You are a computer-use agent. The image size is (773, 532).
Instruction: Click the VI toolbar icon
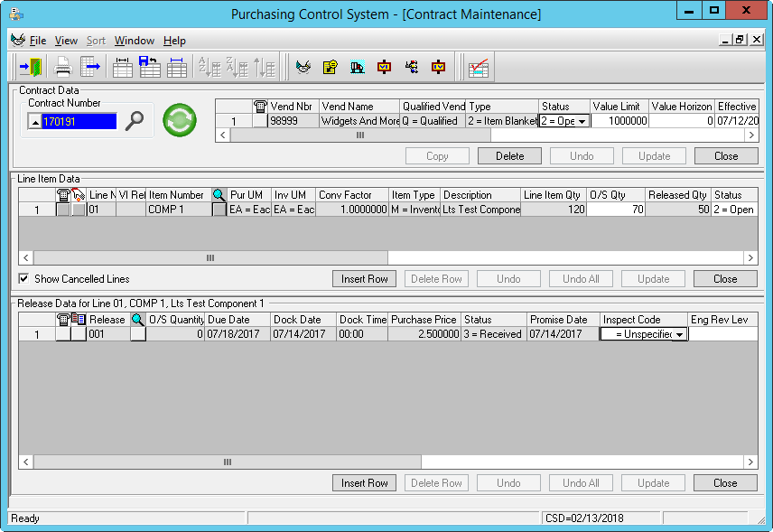pos(384,67)
